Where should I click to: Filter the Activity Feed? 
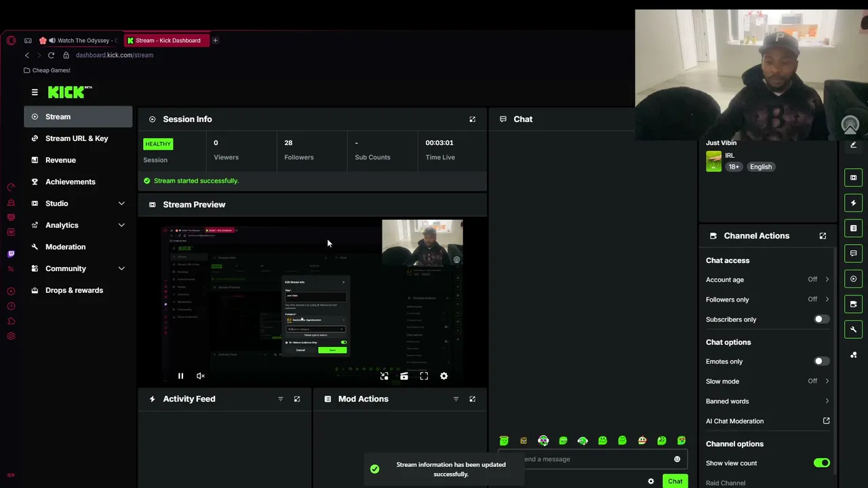pyautogui.click(x=281, y=399)
